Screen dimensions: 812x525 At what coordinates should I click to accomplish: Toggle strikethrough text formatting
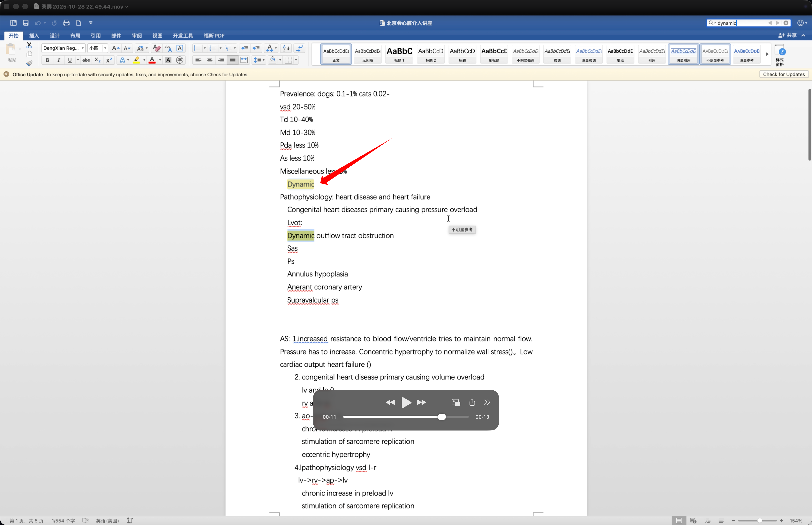coord(86,60)
